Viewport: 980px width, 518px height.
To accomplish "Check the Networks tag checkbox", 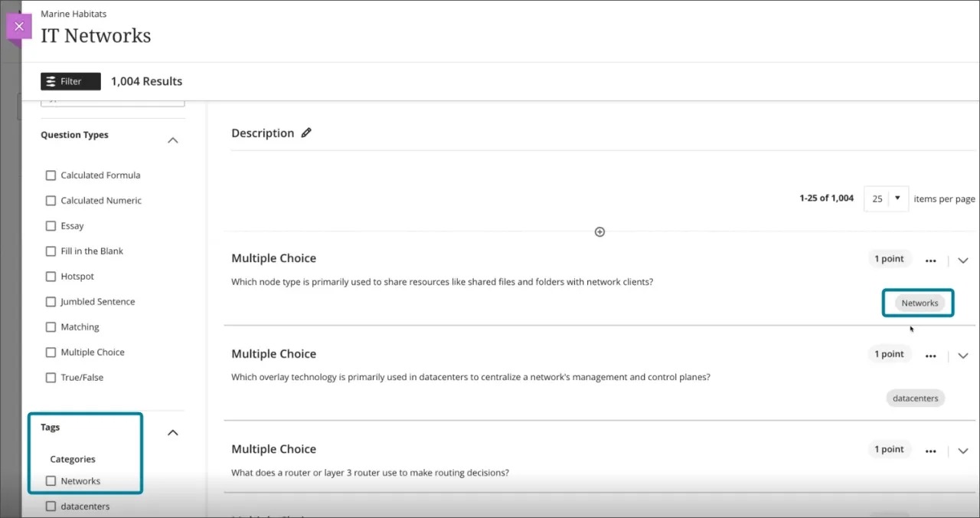I will (x=51, y=480).
